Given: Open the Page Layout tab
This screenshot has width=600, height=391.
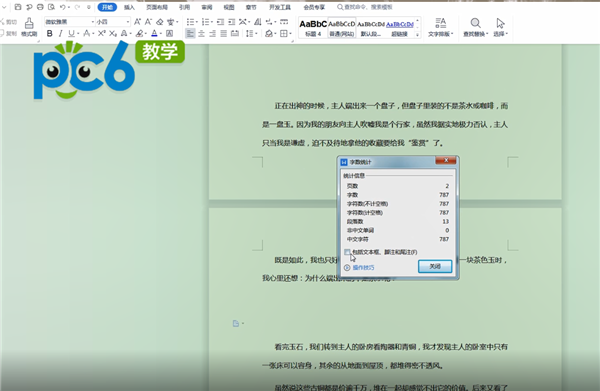Looking at the screenshot, I should [157, 7].
